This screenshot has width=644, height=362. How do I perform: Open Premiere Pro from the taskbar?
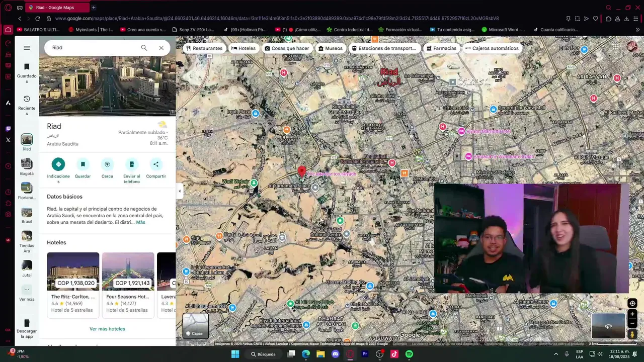pos(365,354)
